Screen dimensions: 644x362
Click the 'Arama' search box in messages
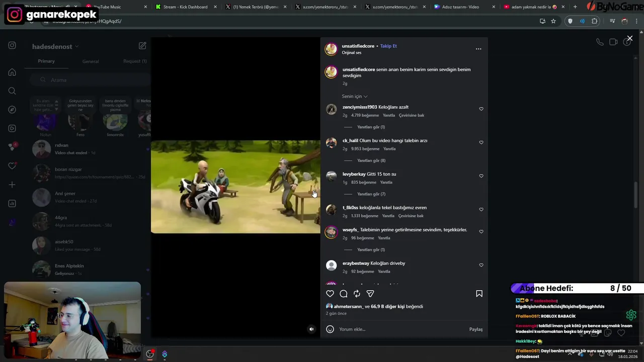[x=90, y=80]
